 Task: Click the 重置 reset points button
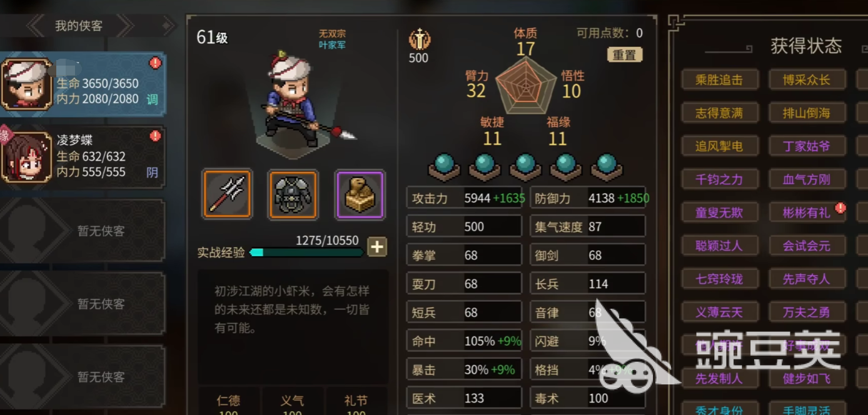(624, 55)
